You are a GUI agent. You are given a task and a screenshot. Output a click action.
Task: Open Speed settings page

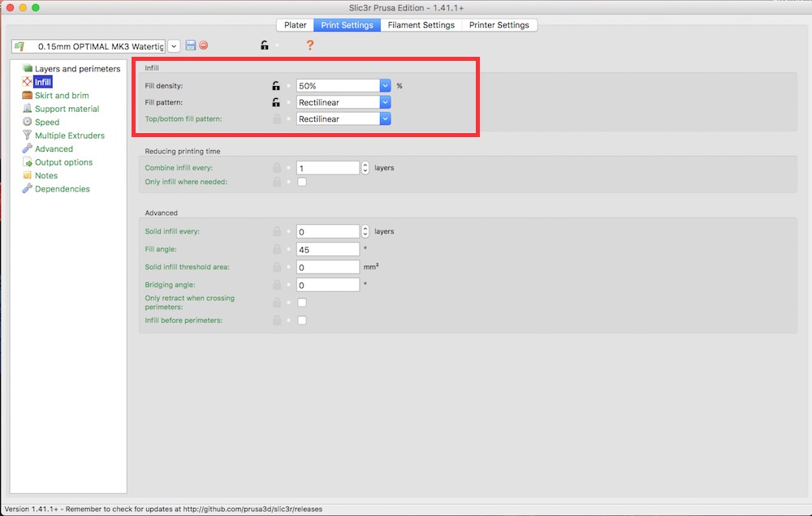pos(47,123)
